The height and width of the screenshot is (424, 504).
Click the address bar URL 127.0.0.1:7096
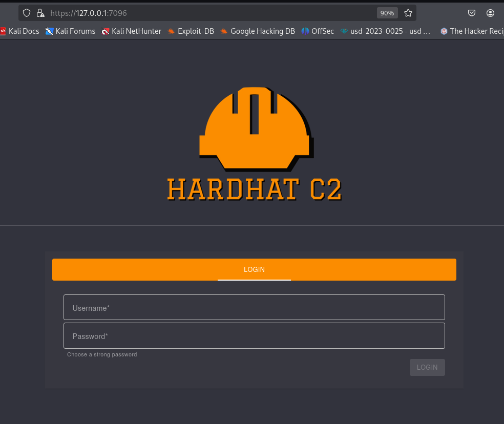click(x=89, y=13)
